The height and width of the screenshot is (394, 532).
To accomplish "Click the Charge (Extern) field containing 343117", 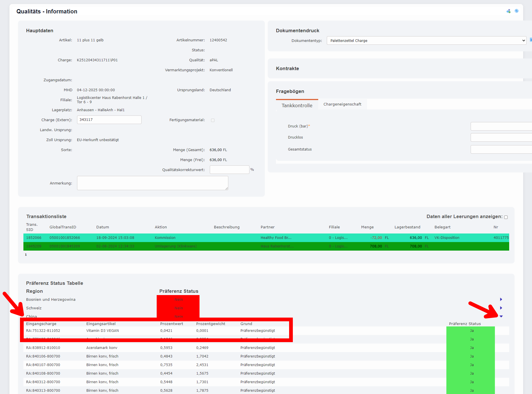I will point(109,119).
